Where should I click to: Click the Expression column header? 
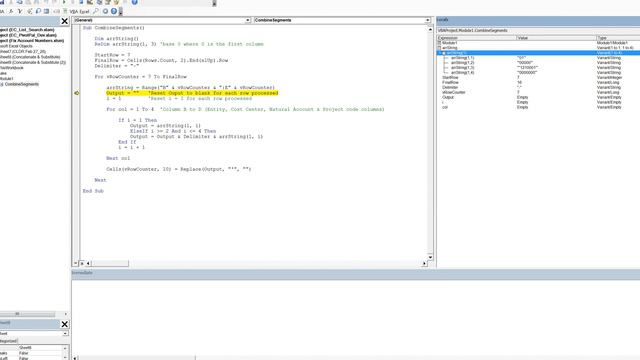(476, 38)
